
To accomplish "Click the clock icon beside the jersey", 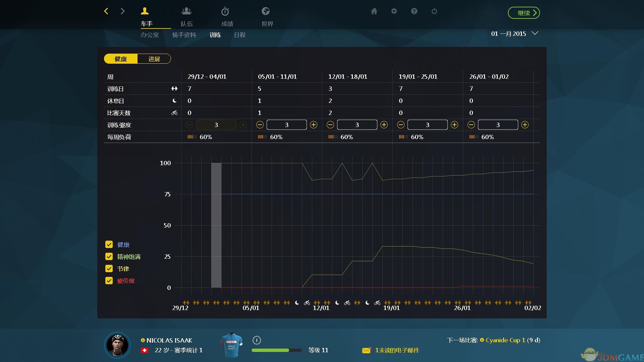I will tap(257, 340).
